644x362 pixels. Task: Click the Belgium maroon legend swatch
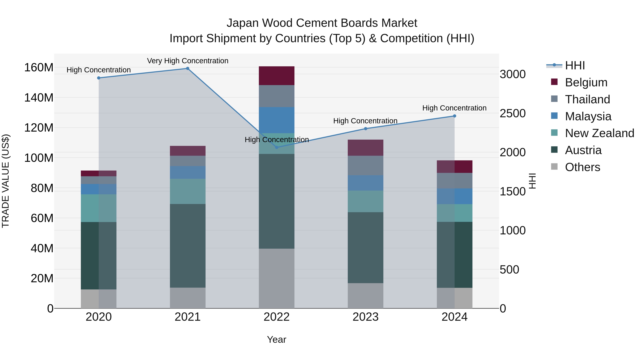(x=554, y=82)
